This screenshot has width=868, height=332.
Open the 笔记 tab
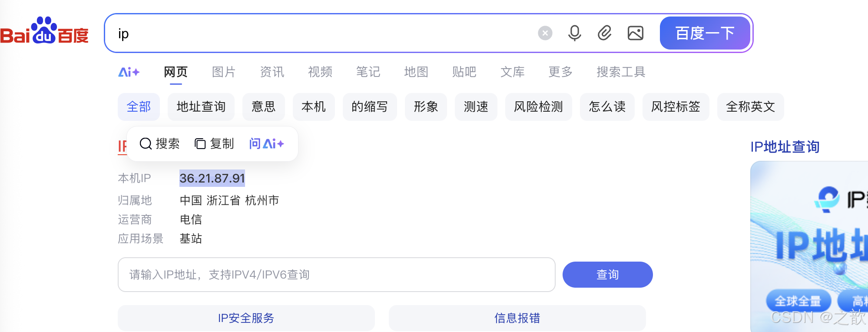[368, 72]
